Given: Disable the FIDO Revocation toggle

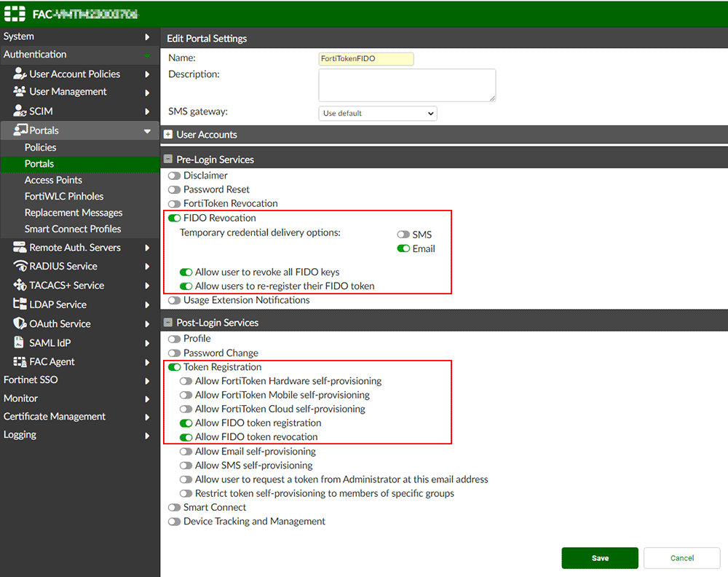Looking at the screenshot, I should point(174,218).
